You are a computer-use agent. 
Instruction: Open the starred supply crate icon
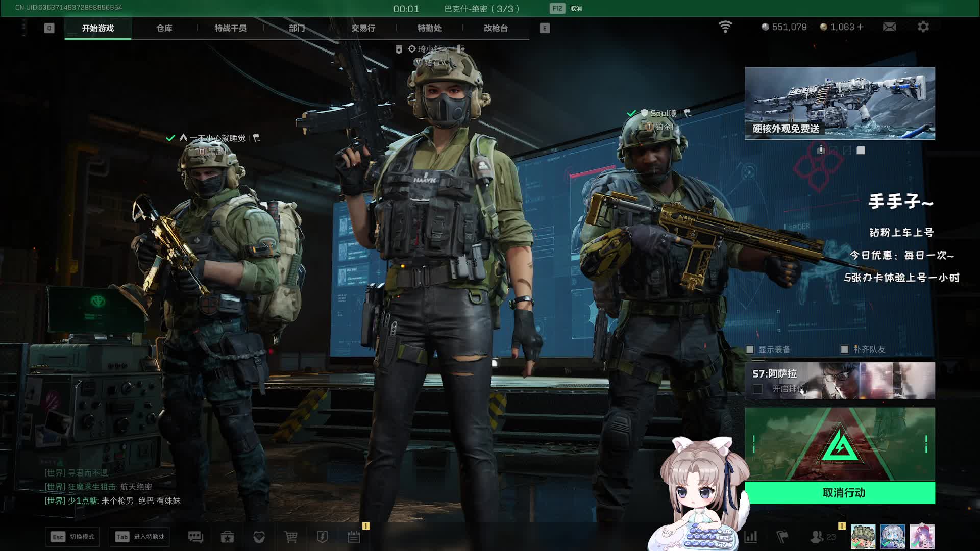point(227,536)
